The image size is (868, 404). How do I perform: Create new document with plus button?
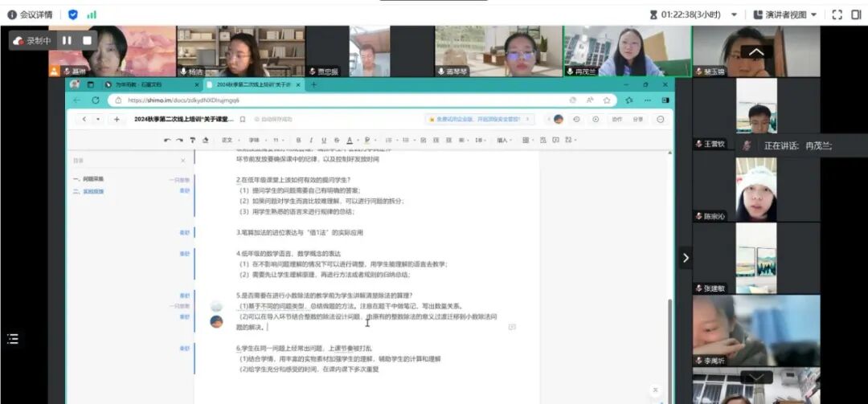click(117, 119)
